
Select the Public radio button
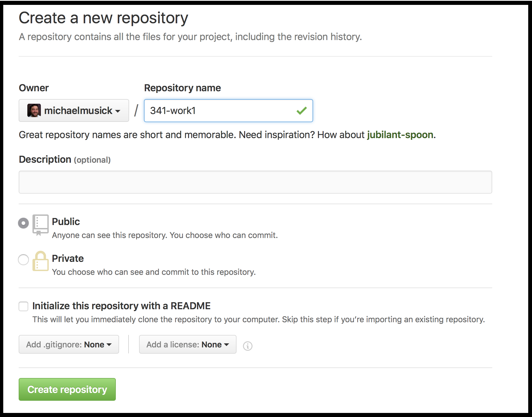click(23, 223)
